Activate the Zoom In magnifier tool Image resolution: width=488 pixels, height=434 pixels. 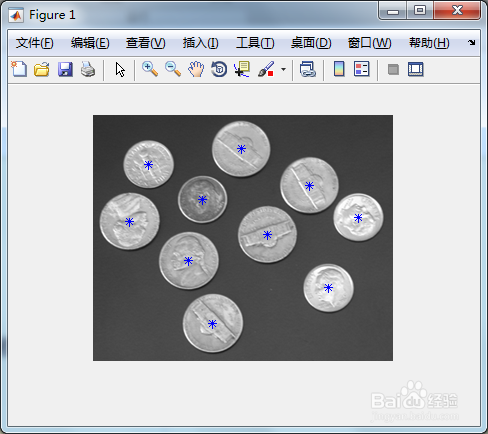150,69
